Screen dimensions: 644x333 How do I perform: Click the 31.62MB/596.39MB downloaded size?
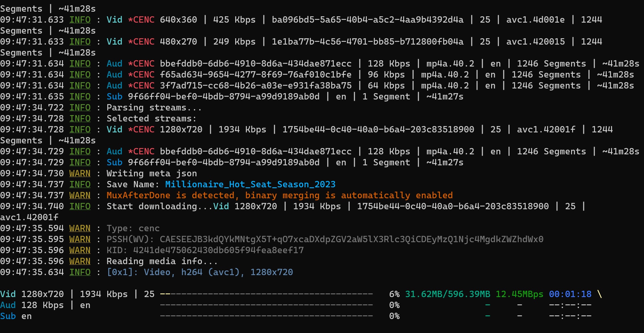point(447,294)
